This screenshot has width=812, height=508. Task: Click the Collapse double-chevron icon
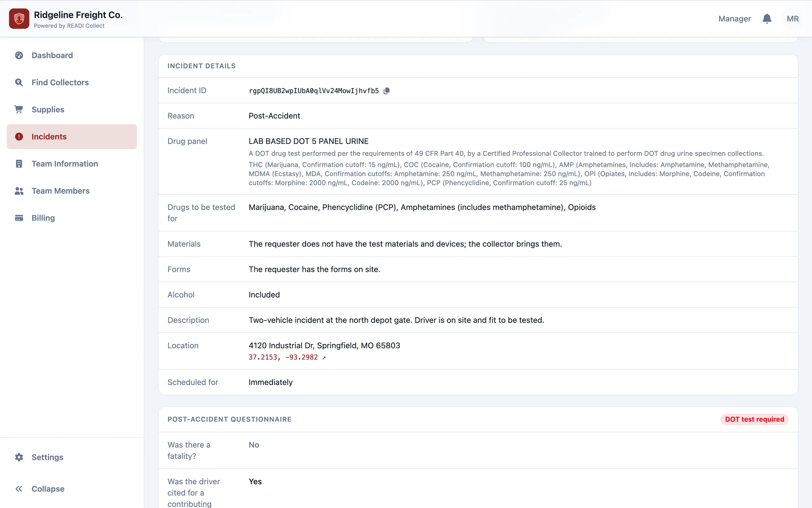tap(19, 489)
